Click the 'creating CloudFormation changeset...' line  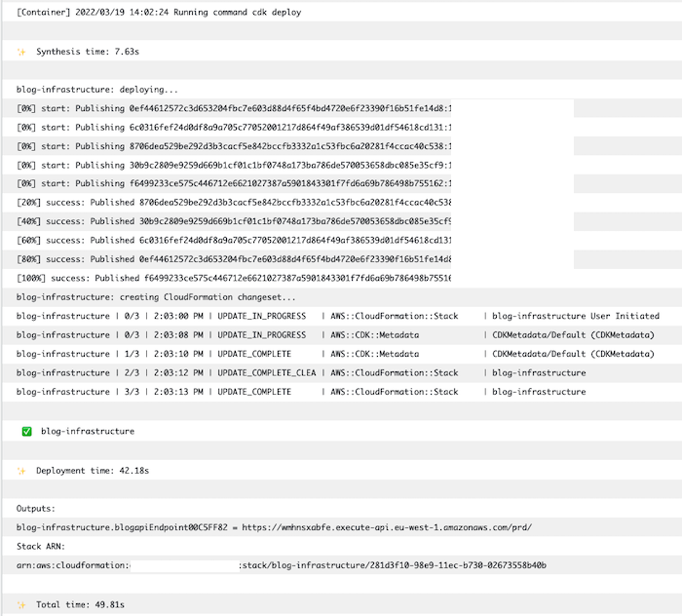pos(156,297)
